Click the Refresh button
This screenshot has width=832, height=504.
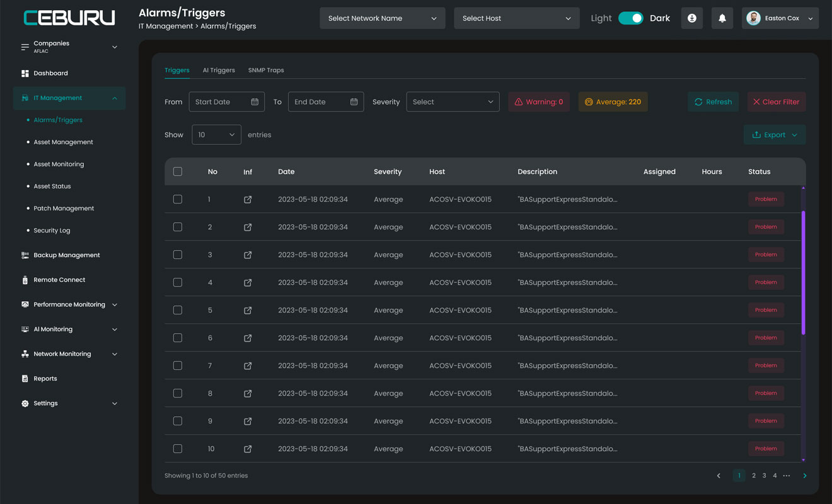(714, 101)
